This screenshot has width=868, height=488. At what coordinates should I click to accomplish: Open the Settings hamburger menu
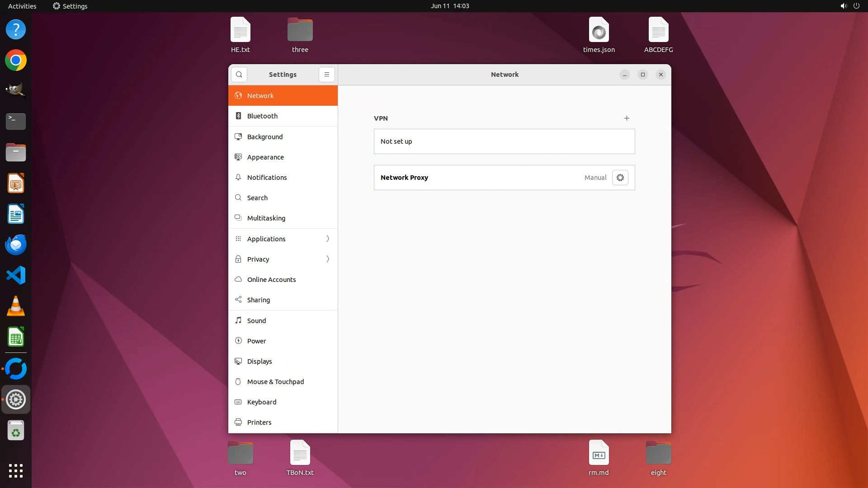tap(326, 75)
